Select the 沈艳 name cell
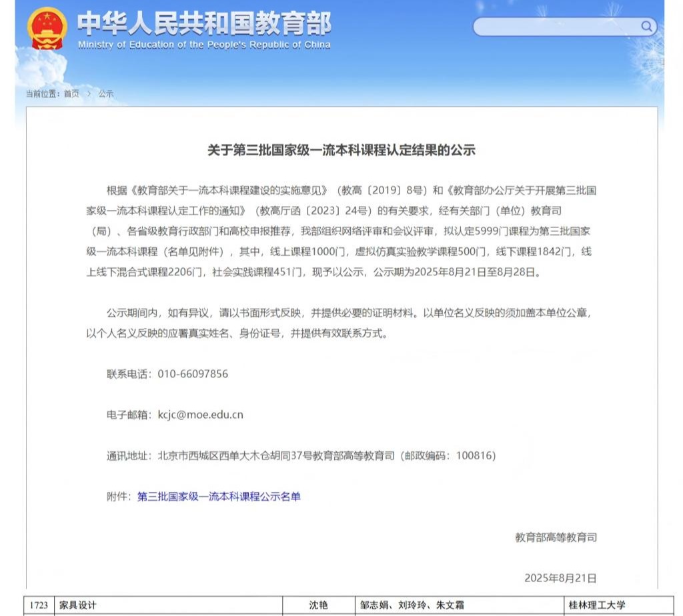The image size is (683, 616). point(318,605)
